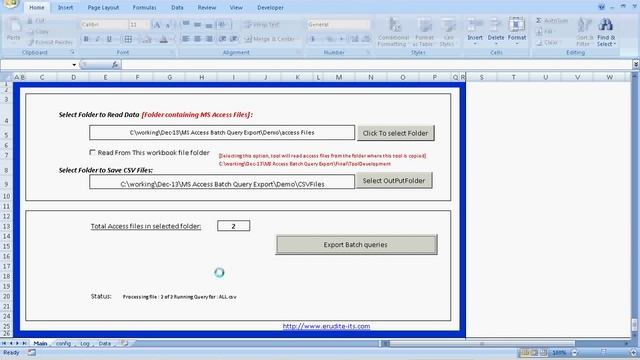This screenshot has width=640, height=360.
Task: Align text left in Alignment group
Action: [186, 39]
